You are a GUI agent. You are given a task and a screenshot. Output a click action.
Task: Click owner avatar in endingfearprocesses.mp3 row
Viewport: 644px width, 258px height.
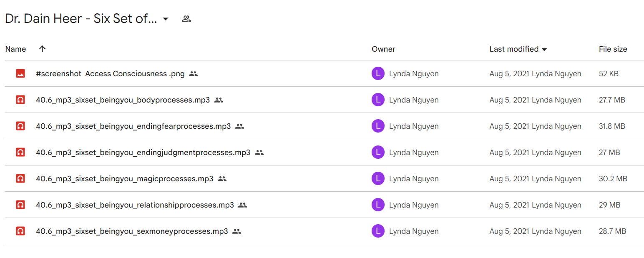378,126
